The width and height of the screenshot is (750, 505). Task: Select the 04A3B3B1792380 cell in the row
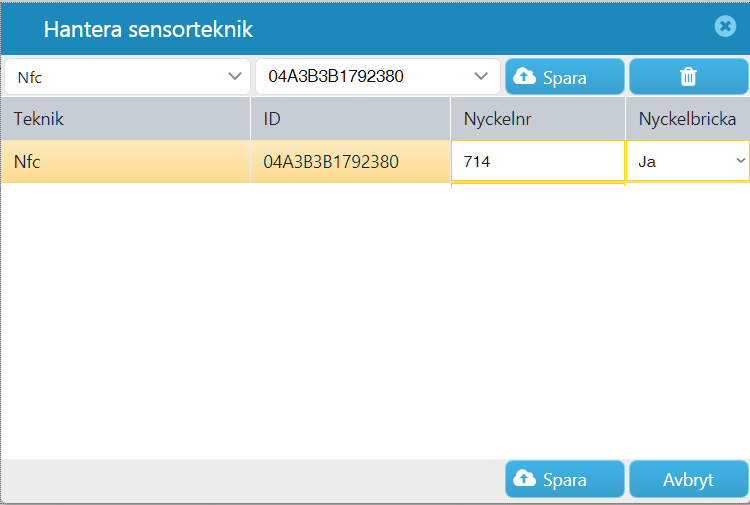[x=350, y=162]
